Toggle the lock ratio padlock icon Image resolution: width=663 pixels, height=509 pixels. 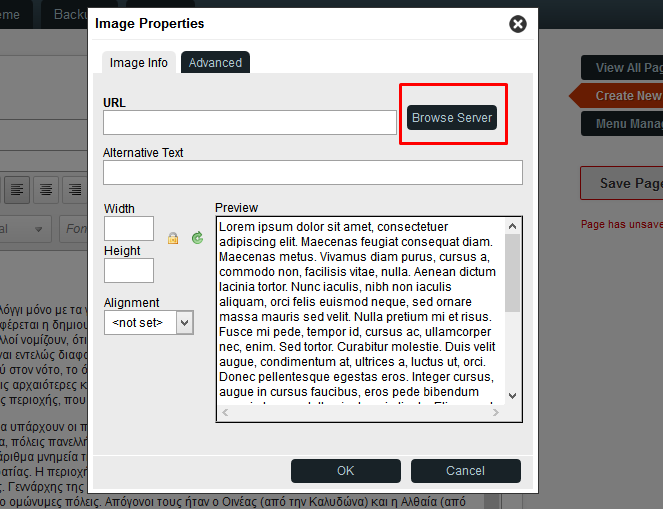[x=173, y=238]
